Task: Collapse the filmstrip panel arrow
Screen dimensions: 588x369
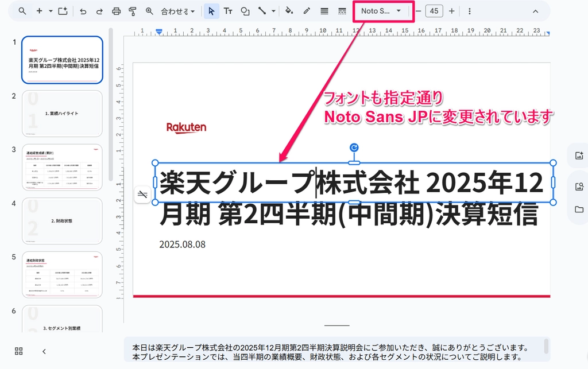Action: 44,351
